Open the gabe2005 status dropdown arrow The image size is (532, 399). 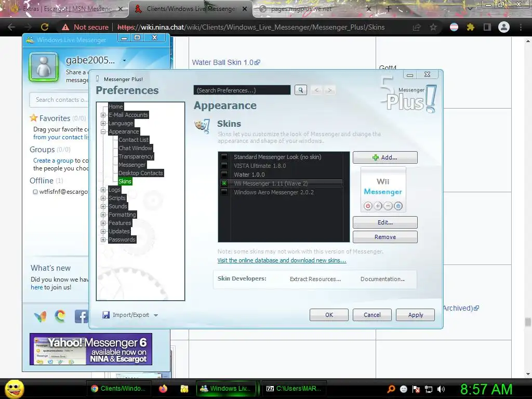pyautogui.click(x=125, y=60)
